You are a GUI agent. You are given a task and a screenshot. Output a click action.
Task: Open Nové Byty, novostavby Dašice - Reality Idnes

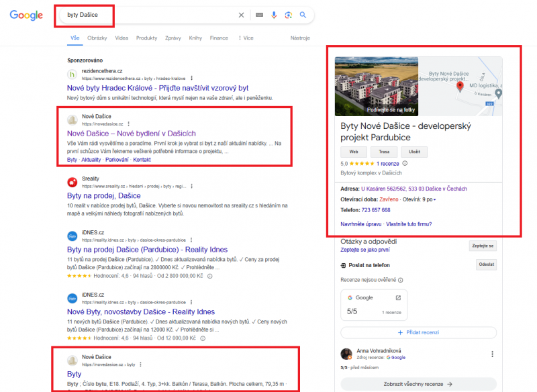pos(141,312)
